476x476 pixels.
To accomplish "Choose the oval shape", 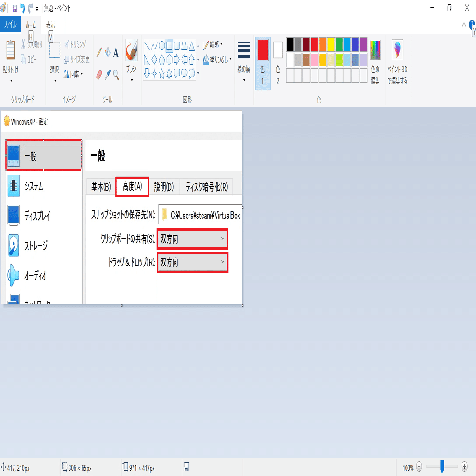I will [x=162, y=46].
